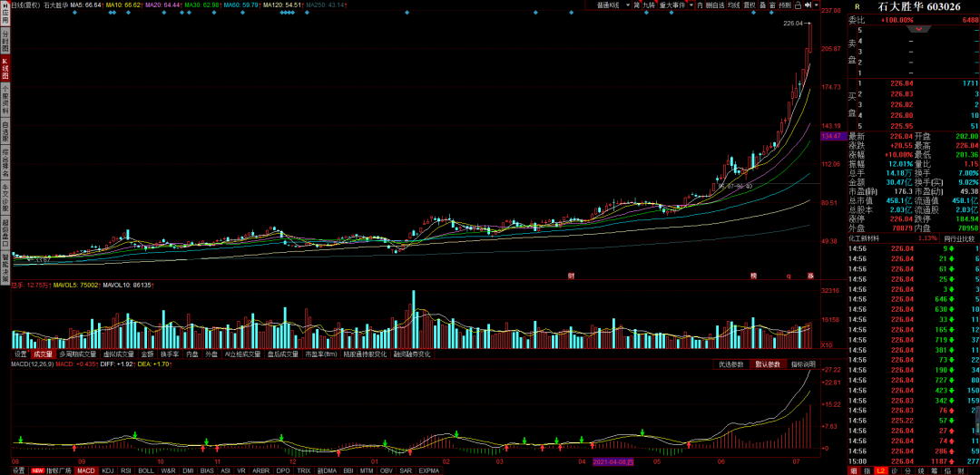The width and height of the screenshot is (980, 475).
Task: Open the 重大事件 dropdown arrow
Action: pos(691,5)
